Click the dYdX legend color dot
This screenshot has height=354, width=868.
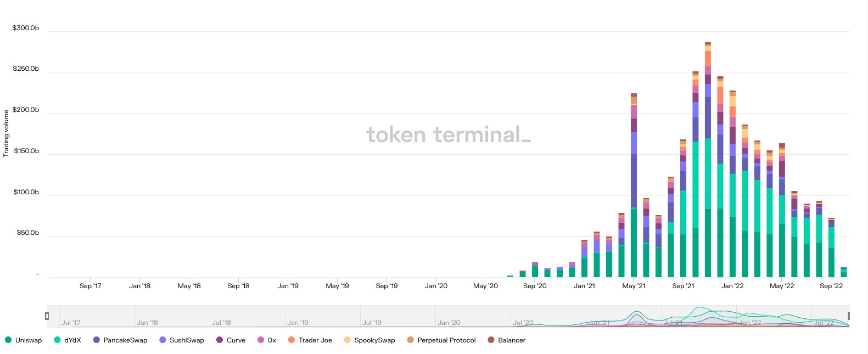coord(57,340)
